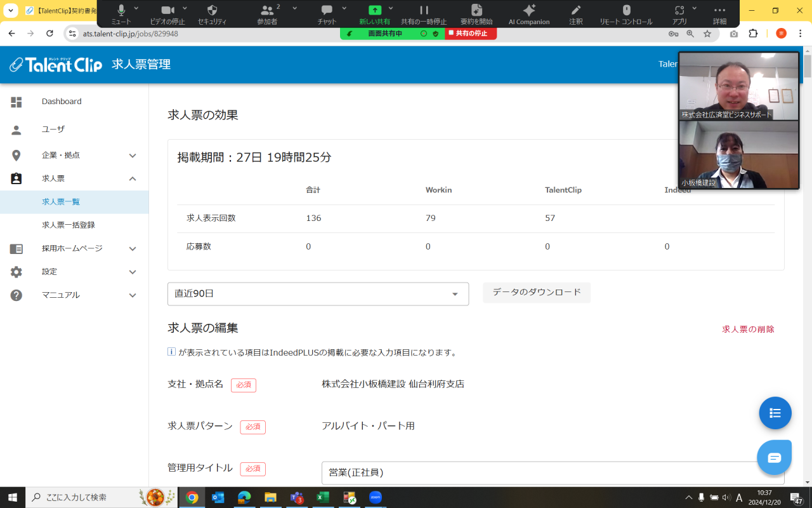Click the 株式会社広済堂ビジネスサポート video thumbnail
This screenshot has width=812, height=508.
[738, 86]
